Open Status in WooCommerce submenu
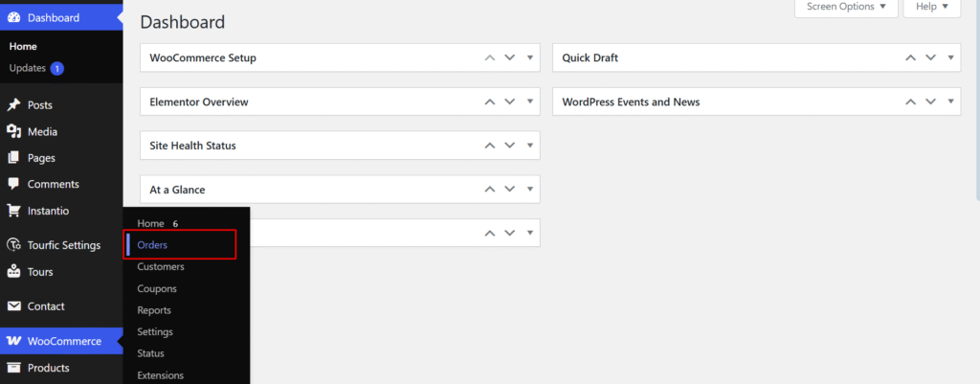980x384 pixels. [x=150, y=353]
